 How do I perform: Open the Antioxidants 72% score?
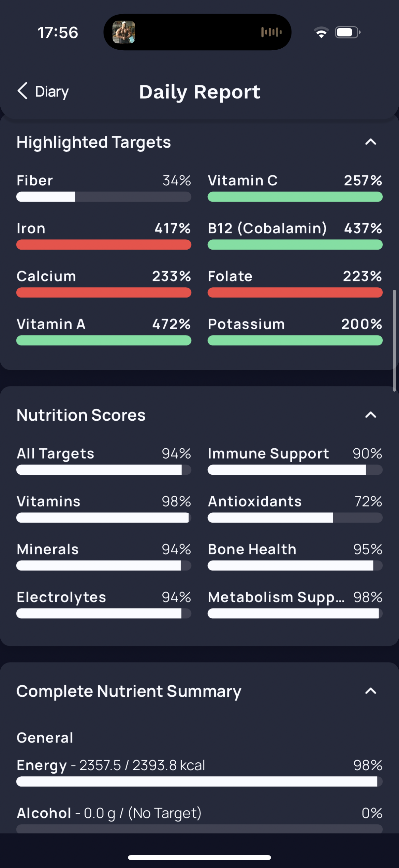[x=295, y=508]
